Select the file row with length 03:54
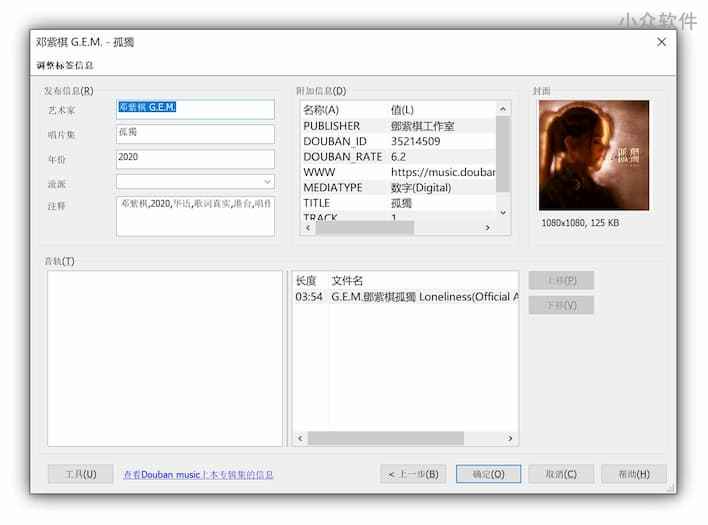Viewport: 708px width, 525px height. [x=406, y=297]
